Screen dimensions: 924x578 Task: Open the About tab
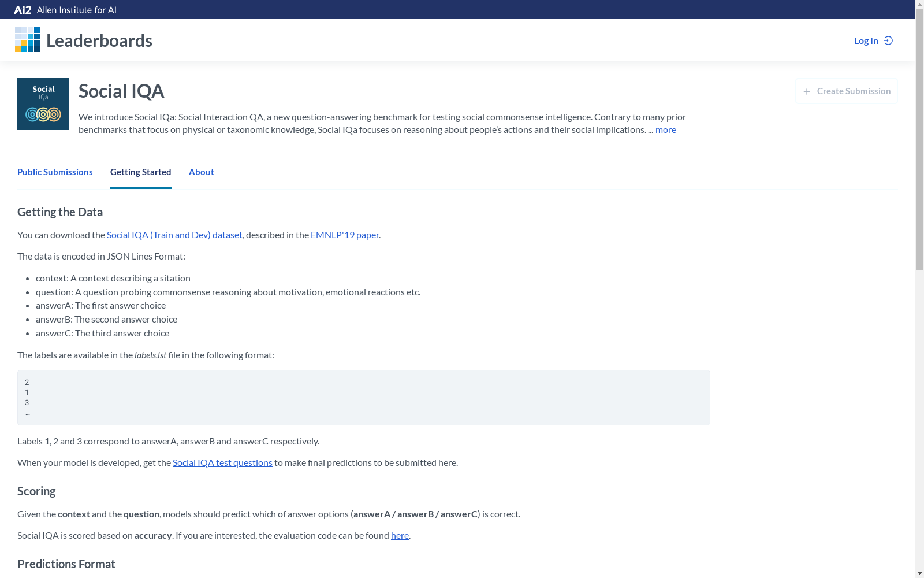coord(202,172)
